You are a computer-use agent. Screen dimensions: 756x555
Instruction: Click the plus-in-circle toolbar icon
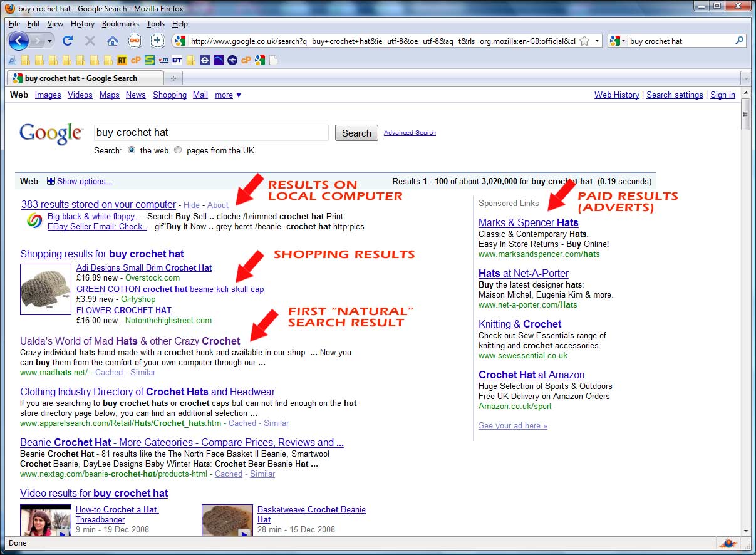[x=158, y=41]
